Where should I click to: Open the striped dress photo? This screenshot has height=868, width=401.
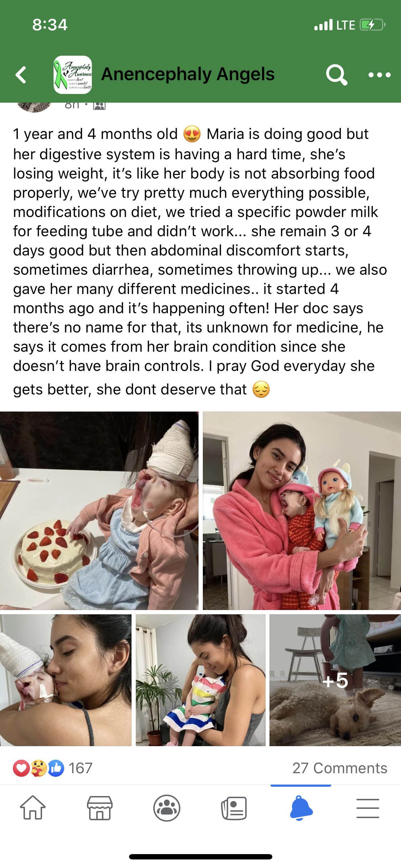coord(201,680)
